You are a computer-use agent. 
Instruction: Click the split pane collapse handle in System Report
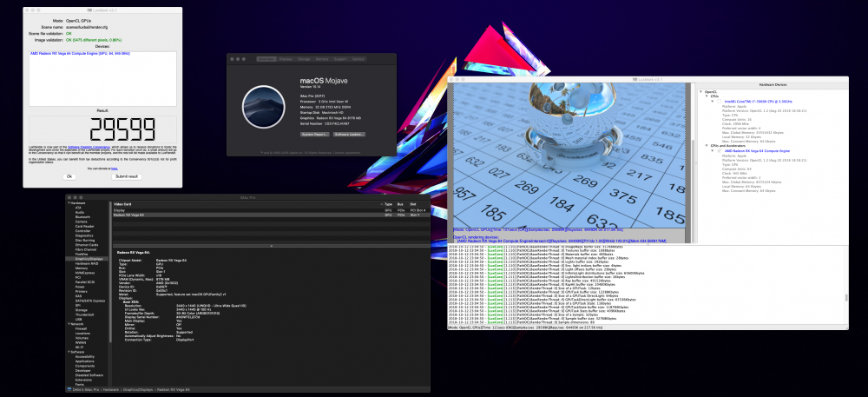(x=271, y=246)
